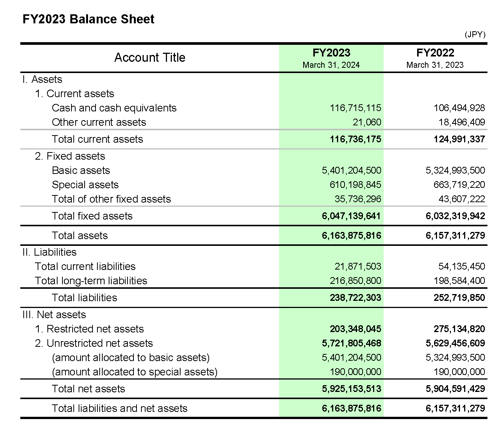Click value 203,348,045
The height and width of the screenshot is (436, 504).
coord(355,329)
